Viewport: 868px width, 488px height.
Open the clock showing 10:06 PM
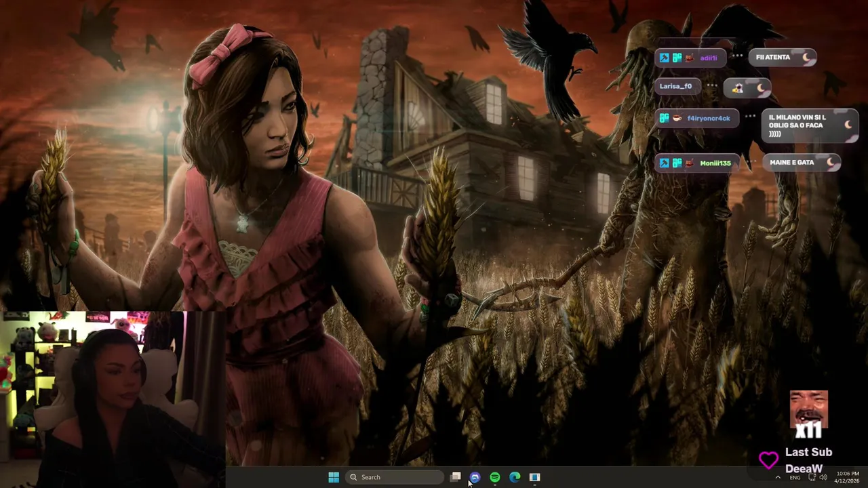(x=848, y=477)
